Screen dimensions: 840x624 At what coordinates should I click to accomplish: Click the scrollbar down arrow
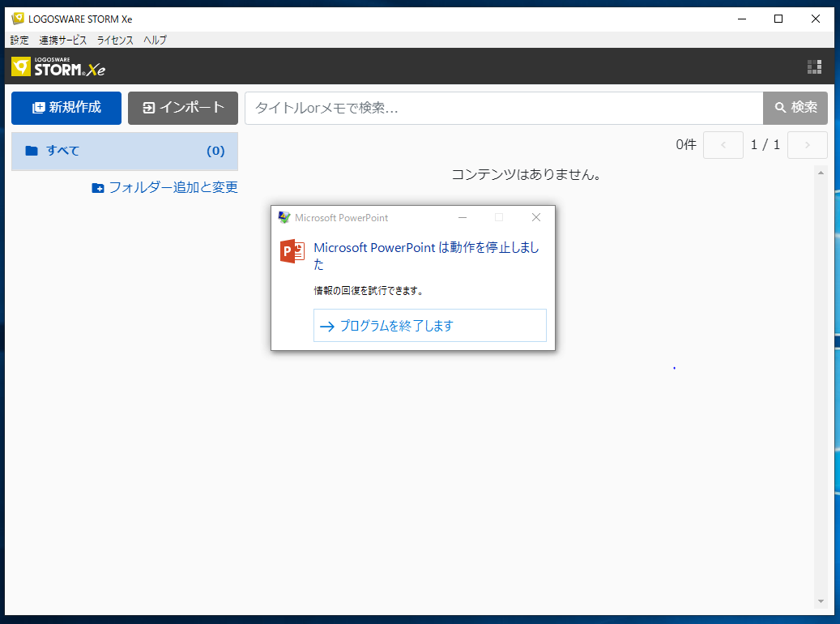pyautogui.click(x=821, y=601)
